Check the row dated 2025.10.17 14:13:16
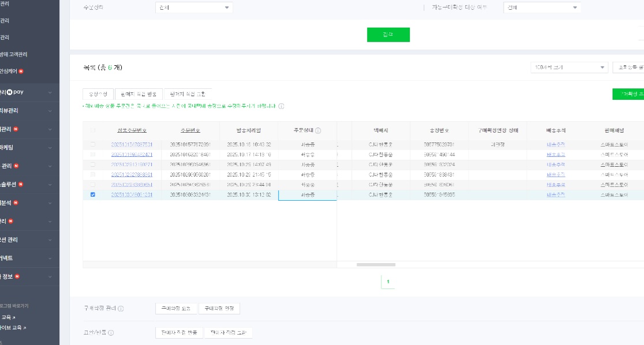The width and height of the screenshot is (644, 345). [93, 155]
